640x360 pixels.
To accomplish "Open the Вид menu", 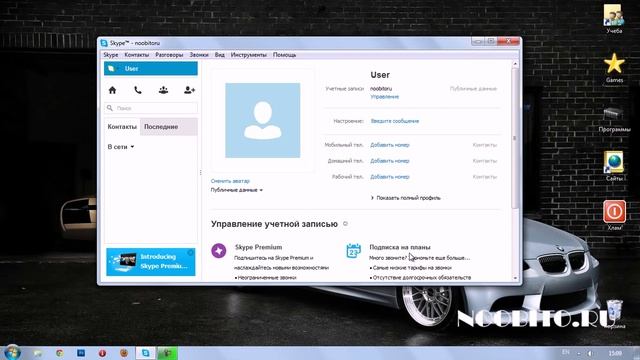I will (220, 55).
